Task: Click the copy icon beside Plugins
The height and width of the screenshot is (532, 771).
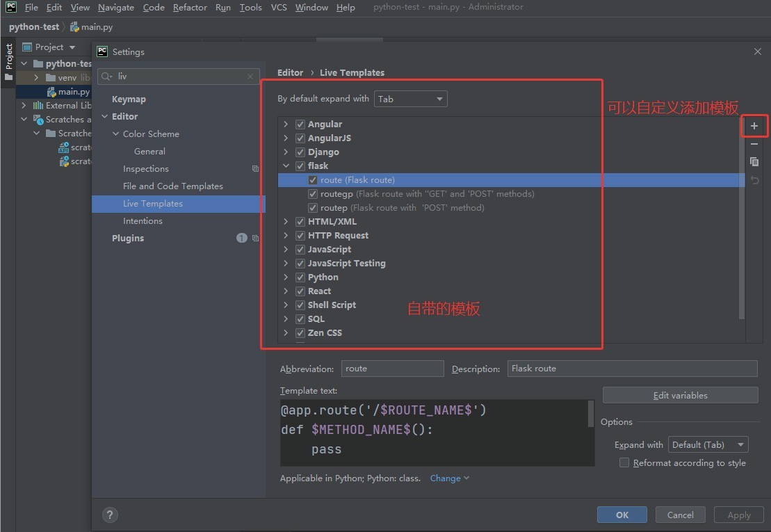Action: tap(255, 238)
